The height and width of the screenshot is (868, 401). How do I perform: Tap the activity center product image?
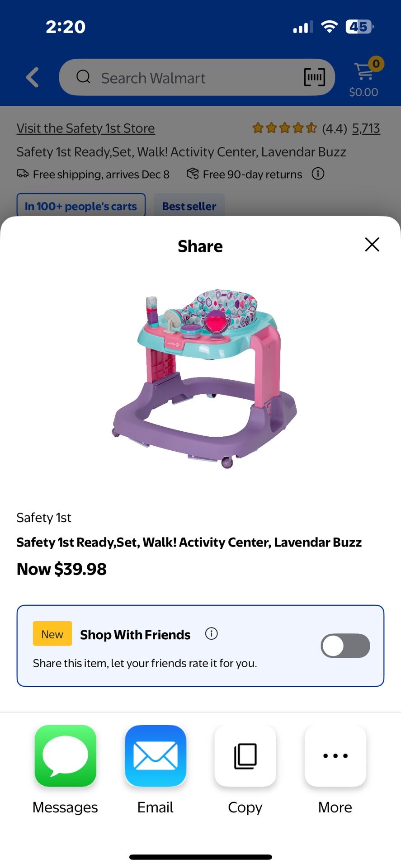[x=200, y=380]
